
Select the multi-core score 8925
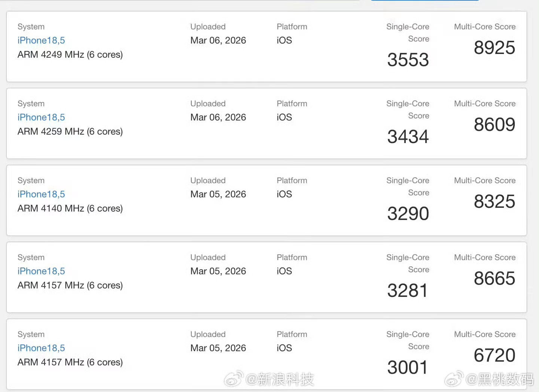click(494, 48)
